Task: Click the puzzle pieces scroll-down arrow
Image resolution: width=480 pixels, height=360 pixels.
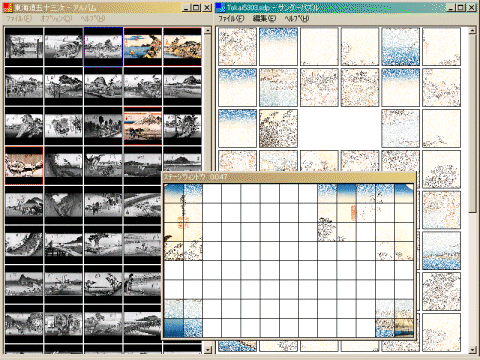Action: [x=472, y=350]
